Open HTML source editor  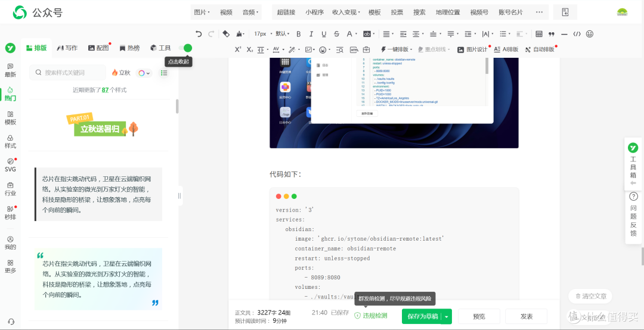pos(354,49)
